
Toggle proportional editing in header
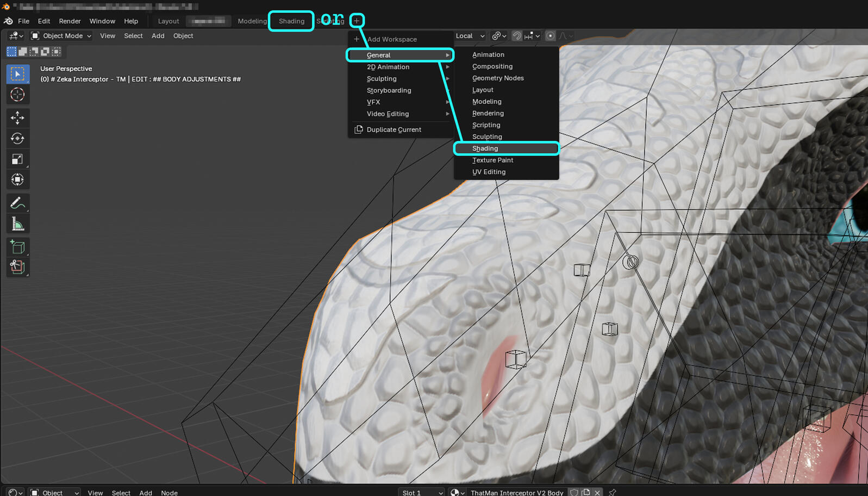coord(550,36)
